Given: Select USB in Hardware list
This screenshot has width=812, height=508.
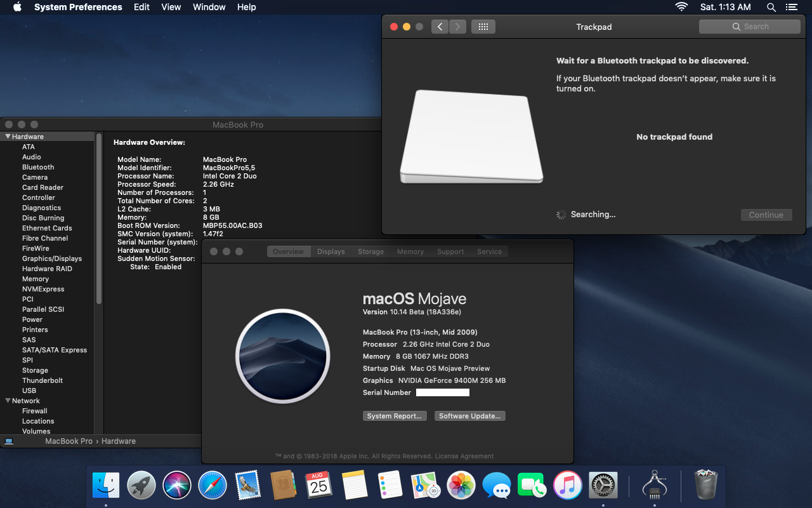Looking at the screenshot, I should click(x=29, y=391).
